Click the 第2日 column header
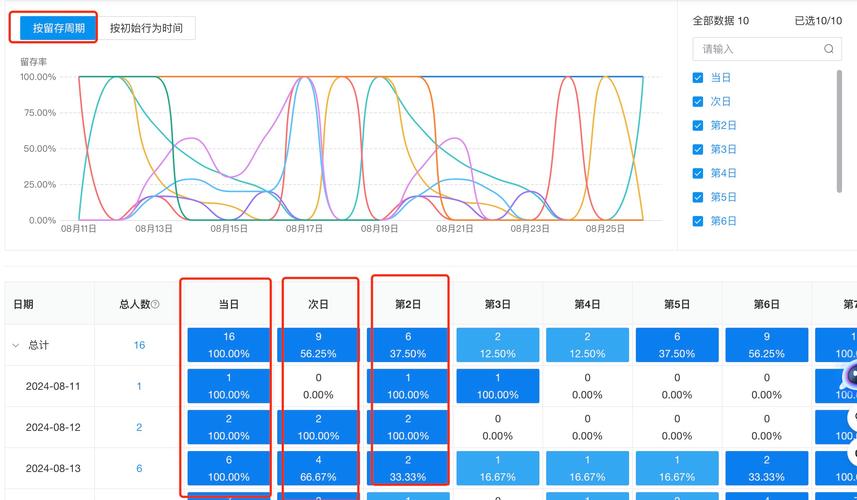The height and width of the screenshot is (500, 857). point(408,304)
